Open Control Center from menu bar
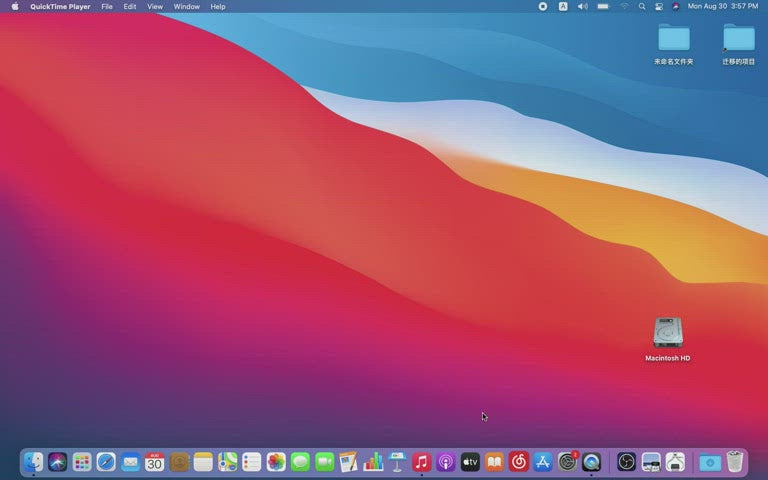 659,6
